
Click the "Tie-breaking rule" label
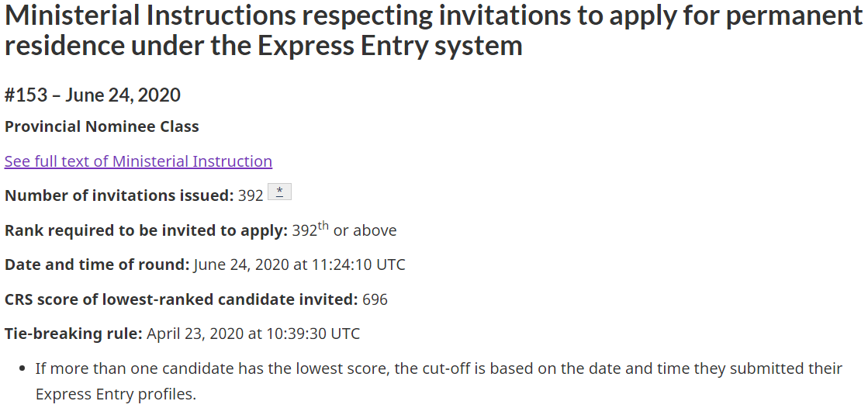tap(74, 334)
